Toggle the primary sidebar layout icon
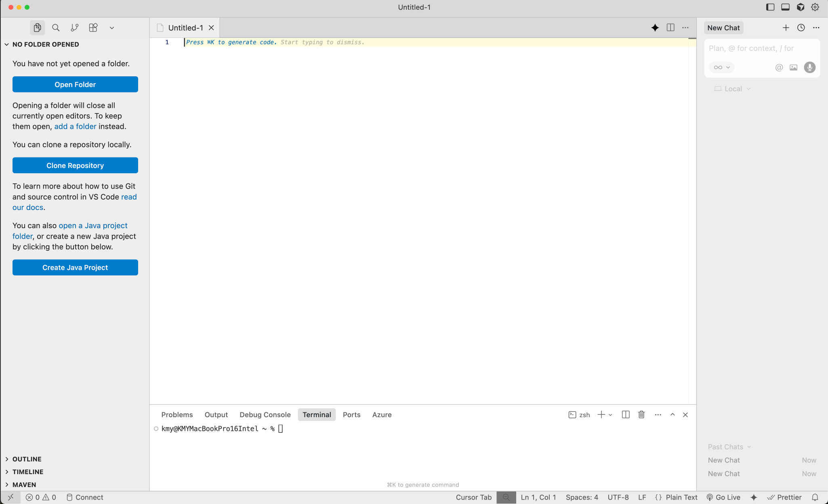The width and height of the screenshot is (828, 504). pyautogui.click(x=770, y=7)
